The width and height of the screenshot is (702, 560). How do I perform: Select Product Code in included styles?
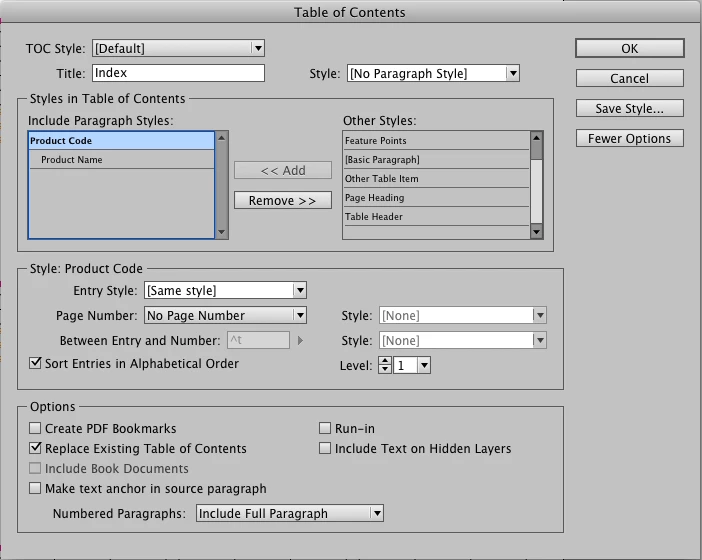pyautogui.click(x=121, y=141)
